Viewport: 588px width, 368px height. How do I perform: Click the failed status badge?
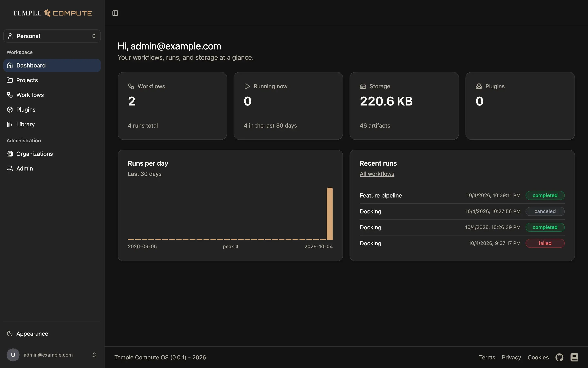pos(545,243)
